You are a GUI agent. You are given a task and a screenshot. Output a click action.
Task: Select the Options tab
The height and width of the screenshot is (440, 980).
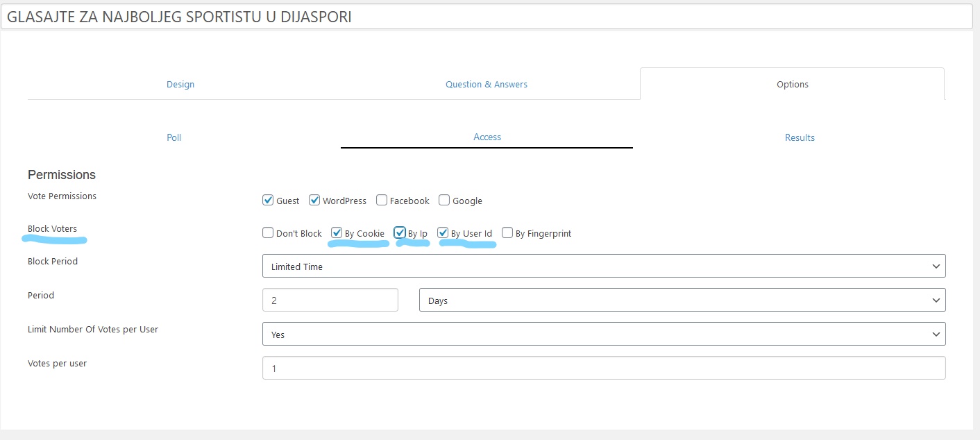[x=792, y=84]
